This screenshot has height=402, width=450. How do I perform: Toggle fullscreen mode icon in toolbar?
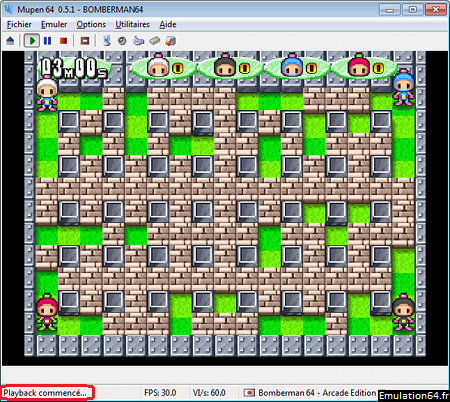pos(85,41)
